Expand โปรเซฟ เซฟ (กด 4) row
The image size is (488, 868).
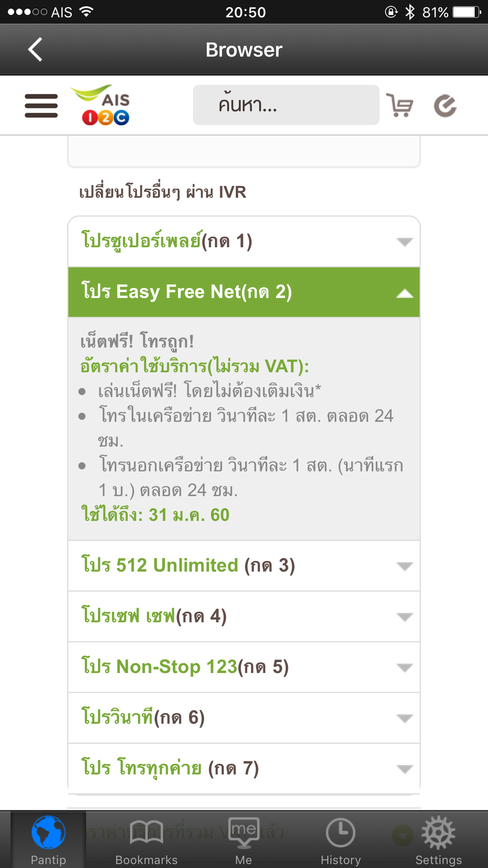[x=244, y=616]
